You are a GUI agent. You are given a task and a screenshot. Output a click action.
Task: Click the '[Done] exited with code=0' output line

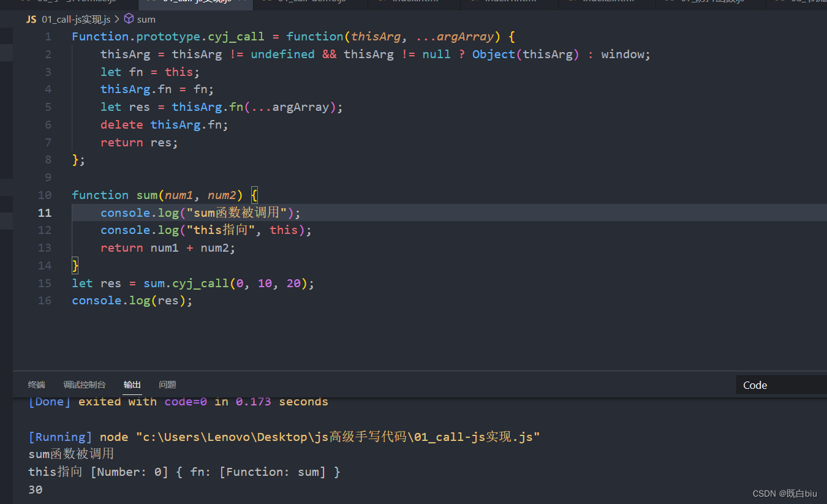178,402
